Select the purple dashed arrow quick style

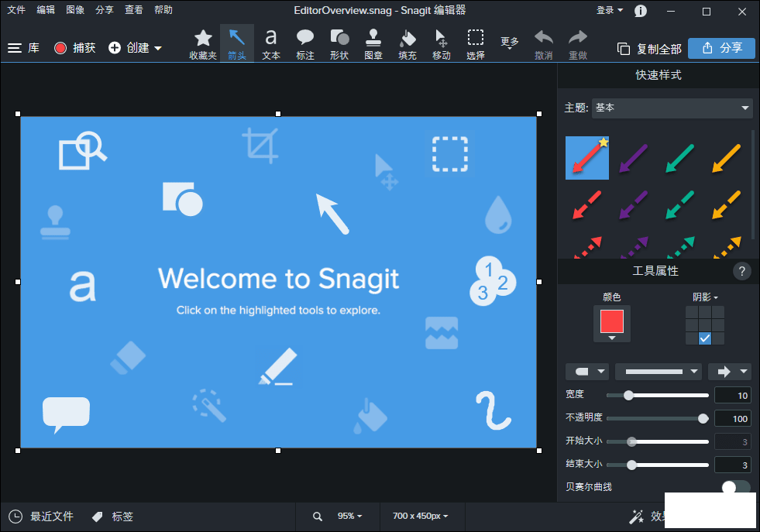[x=634, y=204]
